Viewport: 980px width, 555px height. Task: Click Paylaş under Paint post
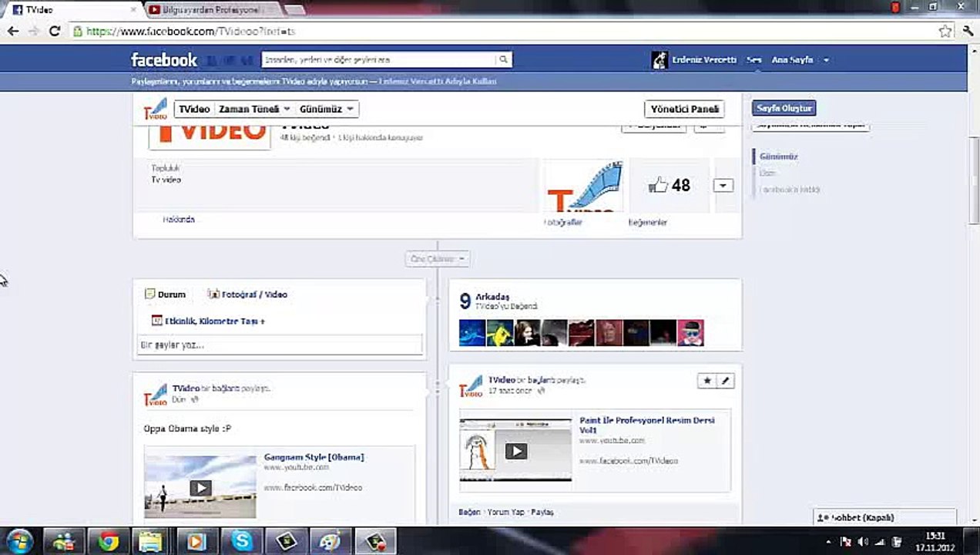point(542,512)
